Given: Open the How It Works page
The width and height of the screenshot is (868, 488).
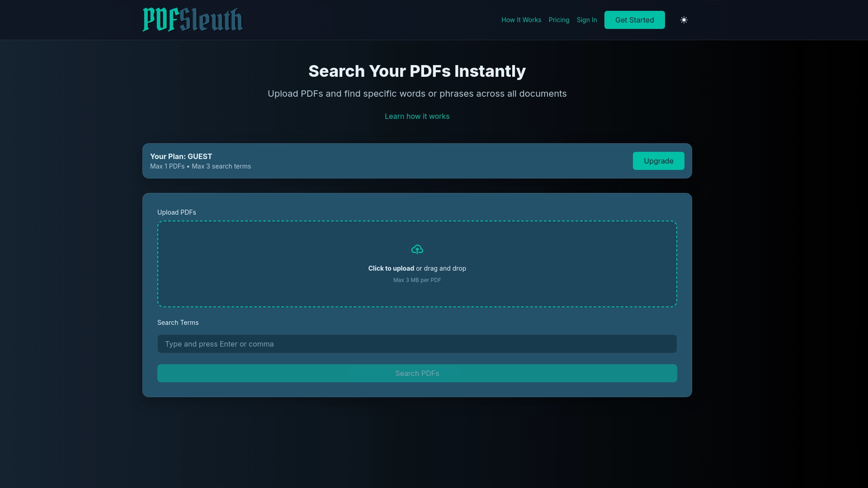Looking at the screenshot, I should [x=521, y=20].
